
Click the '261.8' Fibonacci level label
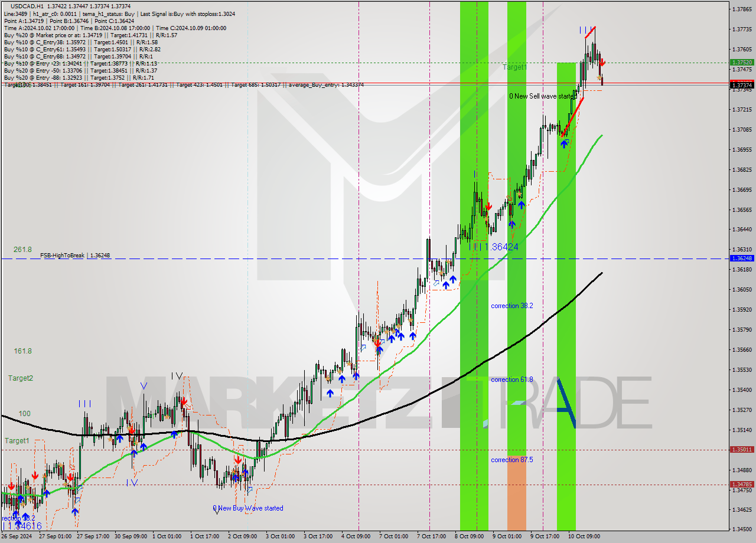click(22, 250)
